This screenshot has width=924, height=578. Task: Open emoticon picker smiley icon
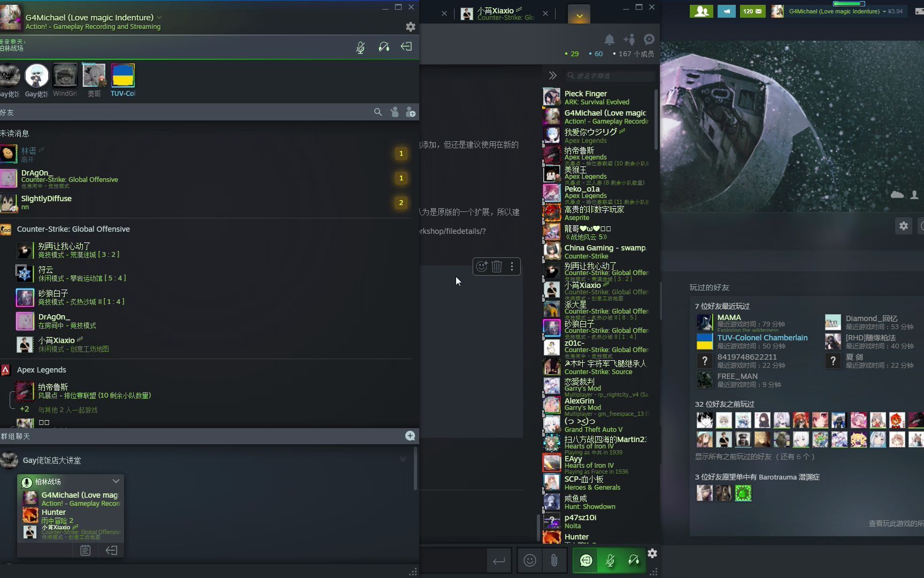click(530, 560)
